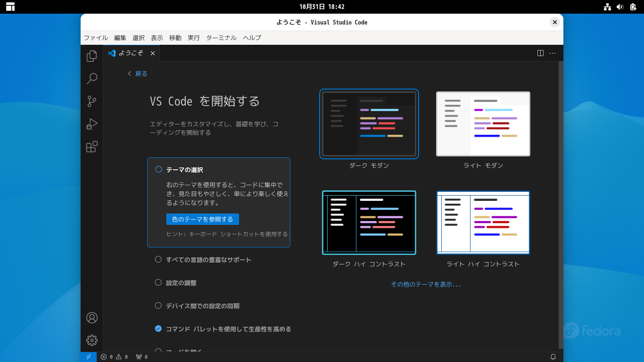Open the ヘルプ menu

click(x=252, y=38)
